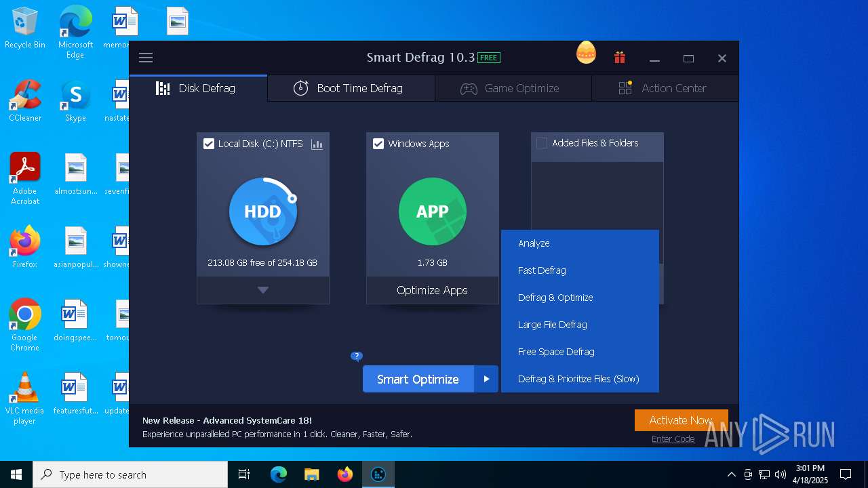Click Activate Now button
868x488 pixels.
(681, 420)
